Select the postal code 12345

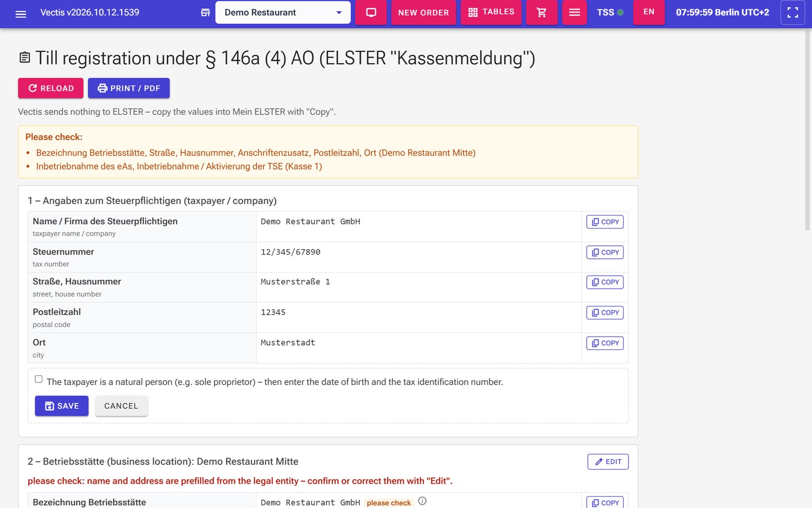pos(273,312)
